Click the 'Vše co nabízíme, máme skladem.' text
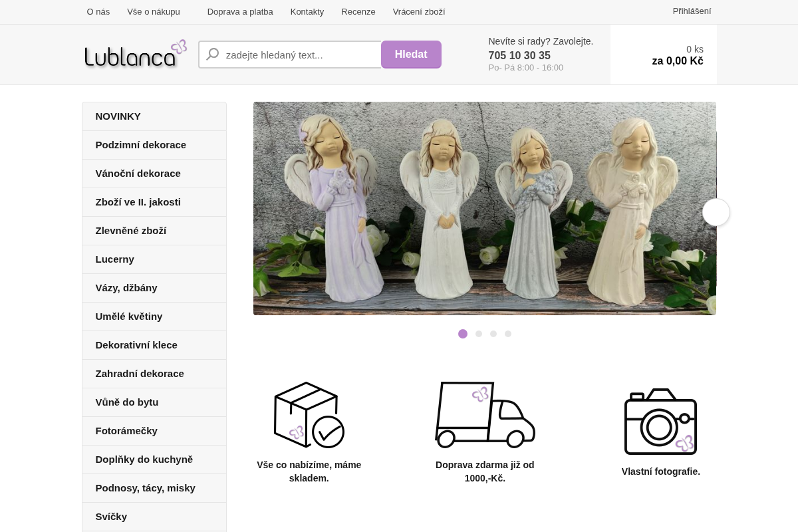 pos(309,471)
